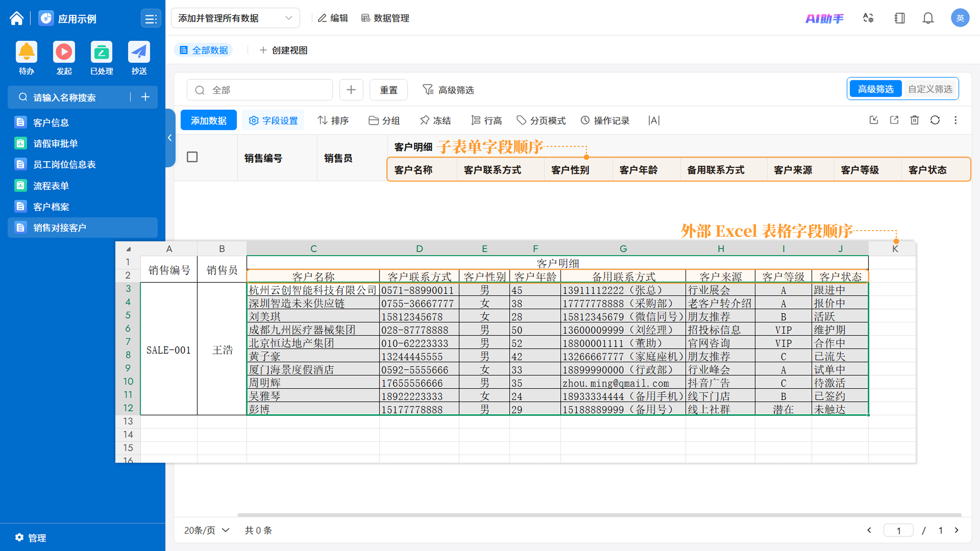Click 冻结 freeze option
This screenshot has height=551, width=980.
tap(435, 121)
